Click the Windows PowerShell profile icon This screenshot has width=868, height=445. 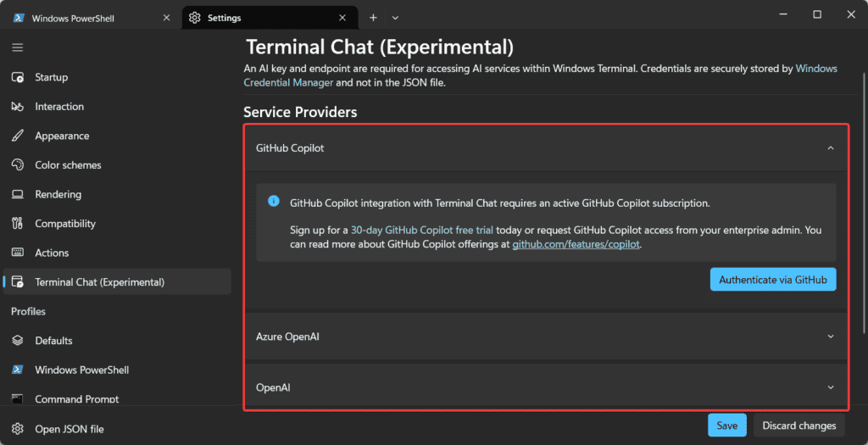[x=18, y=370]
